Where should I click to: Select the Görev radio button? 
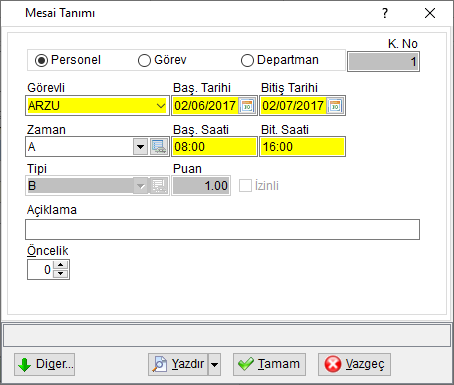144,60
